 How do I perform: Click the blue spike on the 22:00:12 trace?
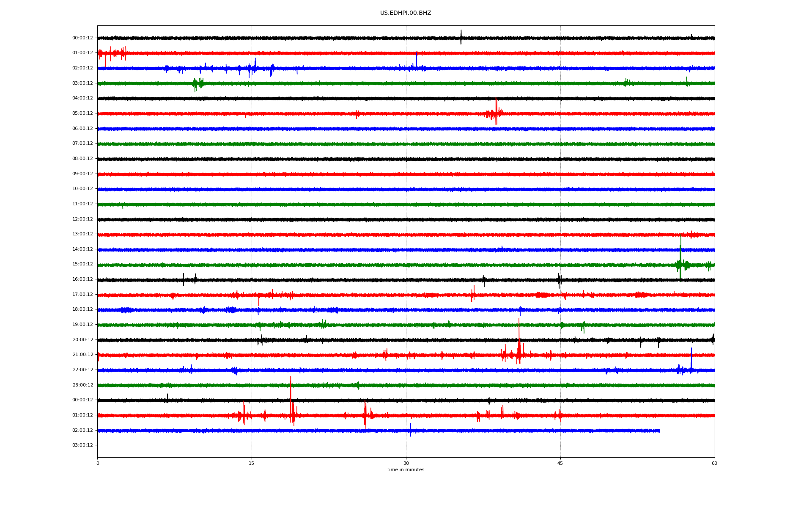tap(691, 359)
